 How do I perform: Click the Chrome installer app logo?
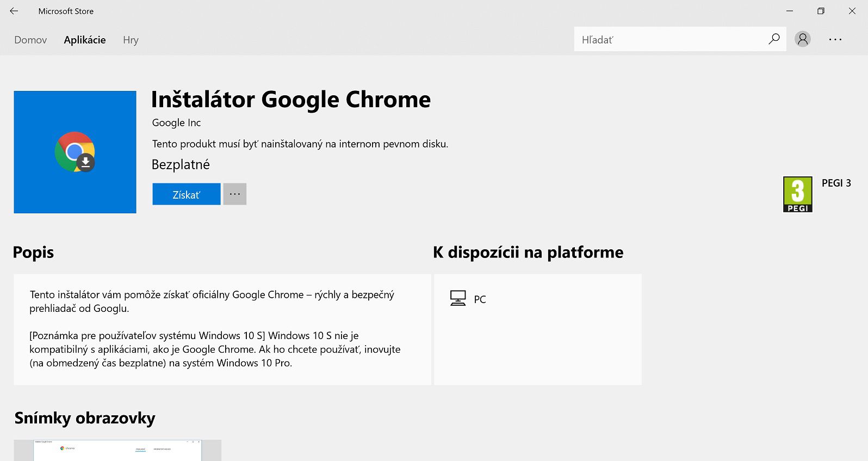pyautogui.click(x=75, y=152)
